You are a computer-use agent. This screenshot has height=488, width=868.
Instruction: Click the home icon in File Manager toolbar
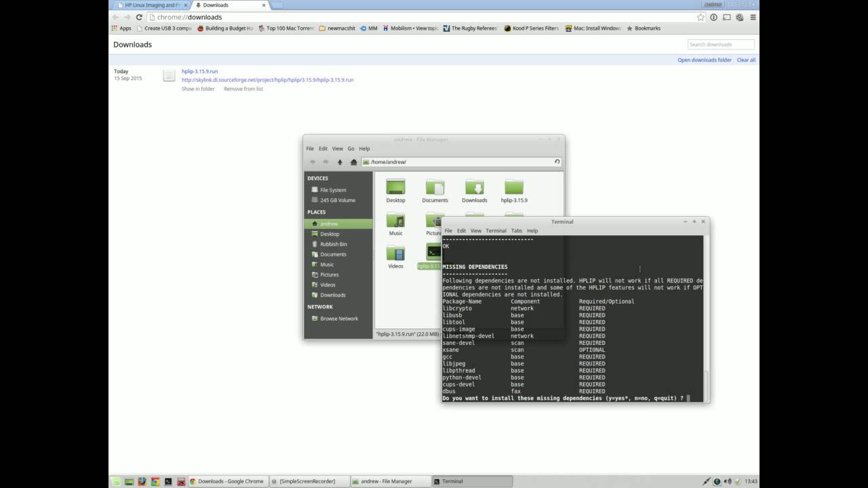pos(353,162)
